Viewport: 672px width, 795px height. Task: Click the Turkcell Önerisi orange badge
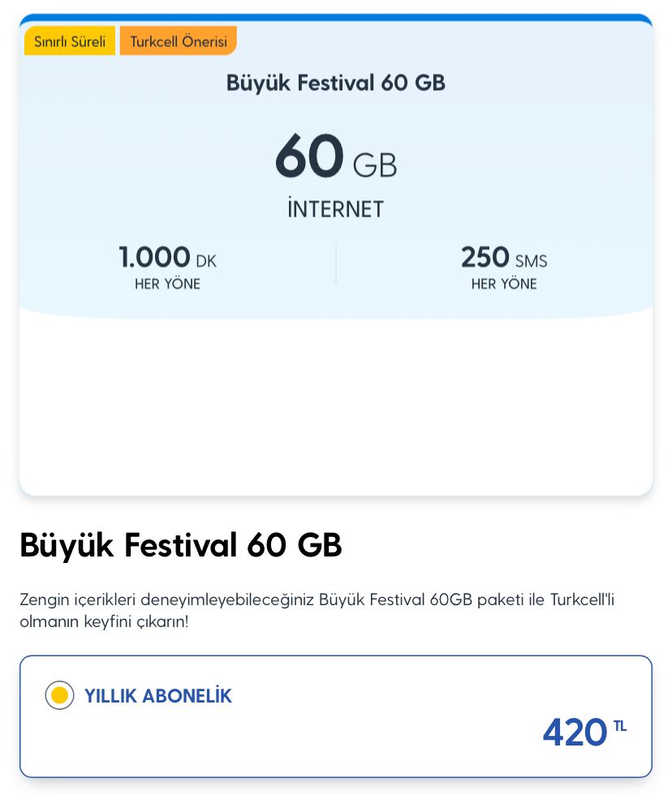click(179, 41)
